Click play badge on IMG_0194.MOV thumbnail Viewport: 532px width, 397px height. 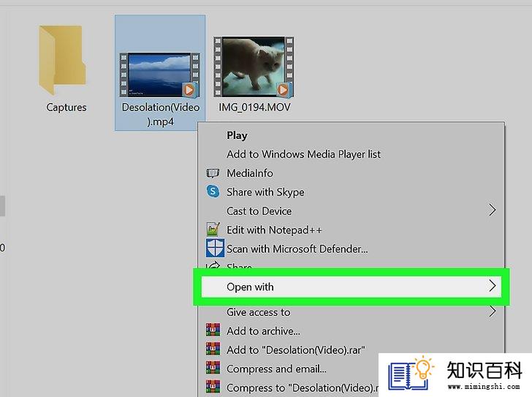coord(283,90)
